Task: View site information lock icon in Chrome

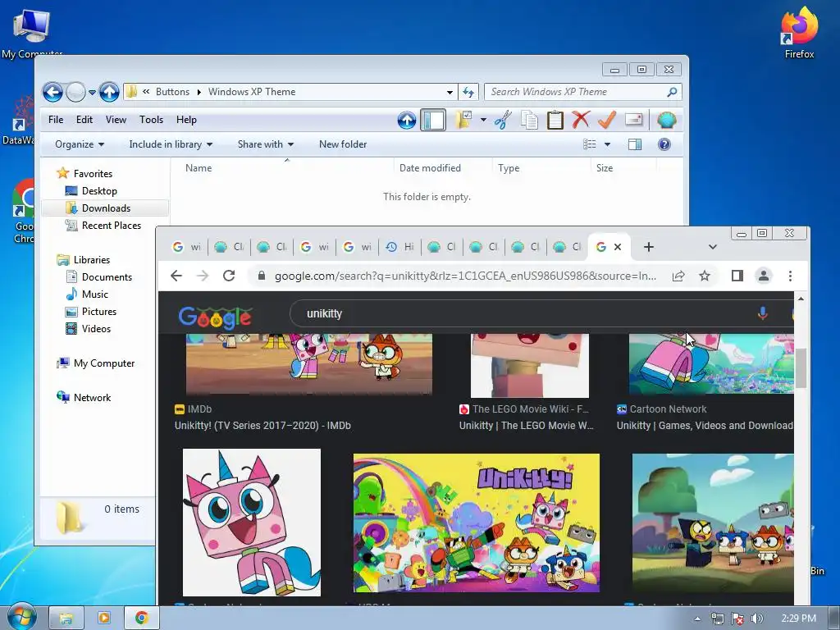Action: point(262,276)
